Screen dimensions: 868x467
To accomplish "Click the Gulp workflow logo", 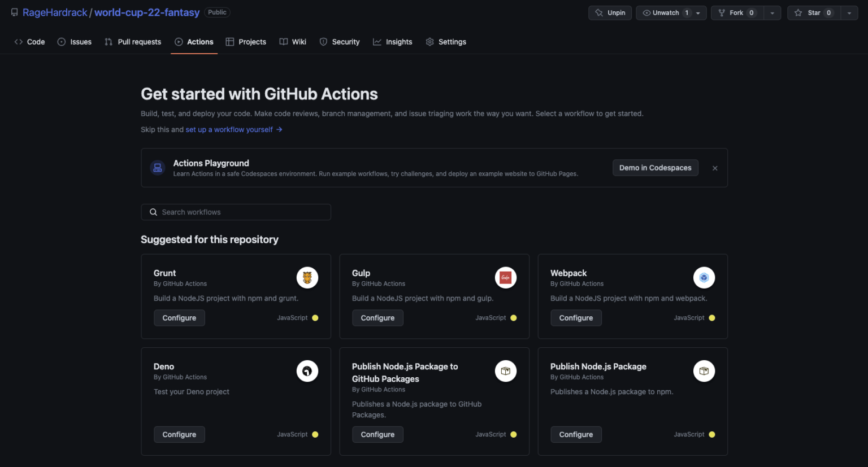I will click(x=506, y=277).
